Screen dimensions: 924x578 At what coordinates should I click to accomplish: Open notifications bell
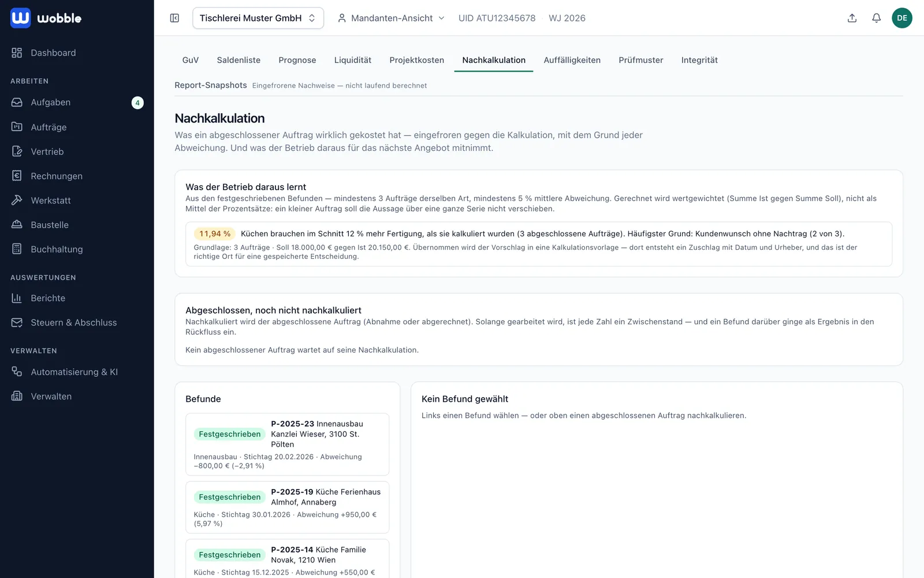(x=876, y=18)
